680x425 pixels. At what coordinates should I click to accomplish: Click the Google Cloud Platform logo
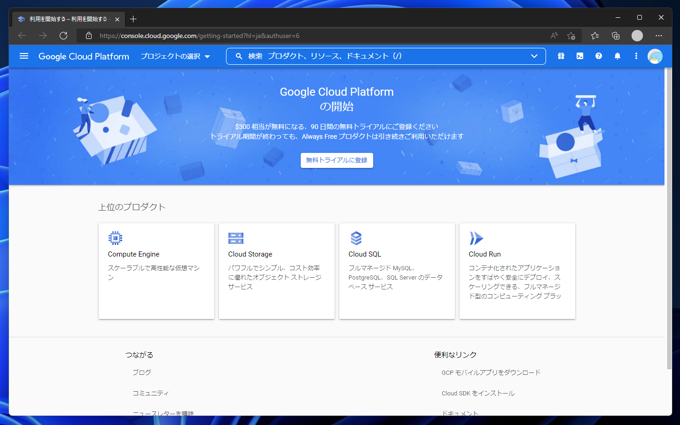pyautogui.click(x=84, y=56)
